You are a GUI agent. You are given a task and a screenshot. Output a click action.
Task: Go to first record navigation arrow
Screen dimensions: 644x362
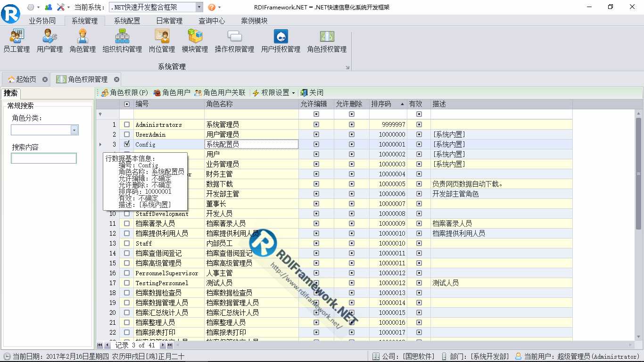click(x=100, y=346)
